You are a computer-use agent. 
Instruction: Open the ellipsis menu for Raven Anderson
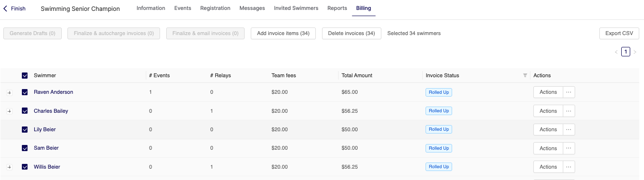point(568,92)
